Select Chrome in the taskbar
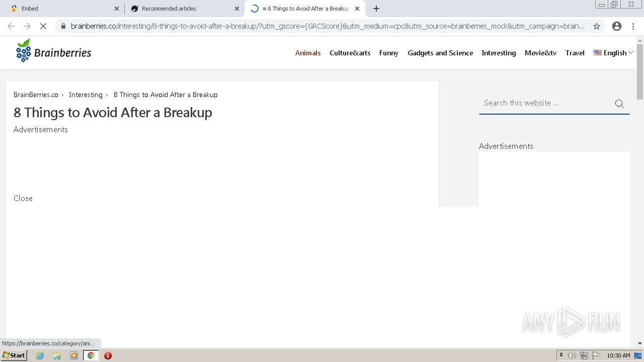The width and height of the screenshot is (644, 362). (91, 355)
